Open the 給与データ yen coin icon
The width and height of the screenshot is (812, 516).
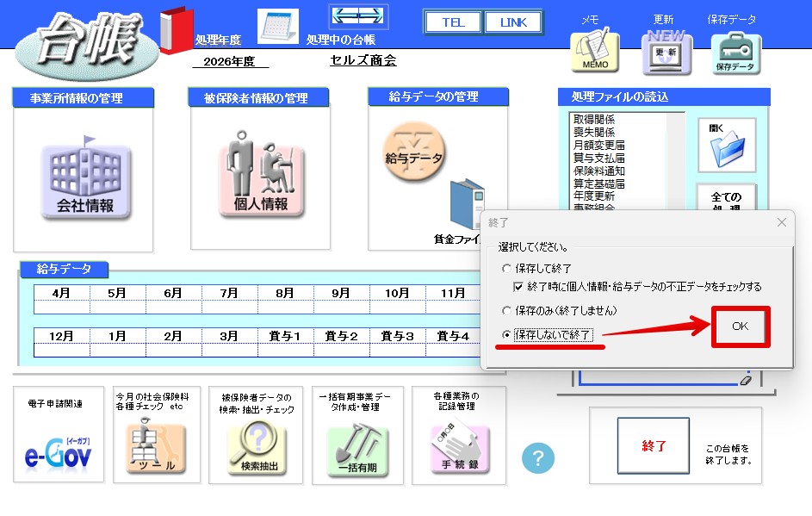click(x=414, y=152)
